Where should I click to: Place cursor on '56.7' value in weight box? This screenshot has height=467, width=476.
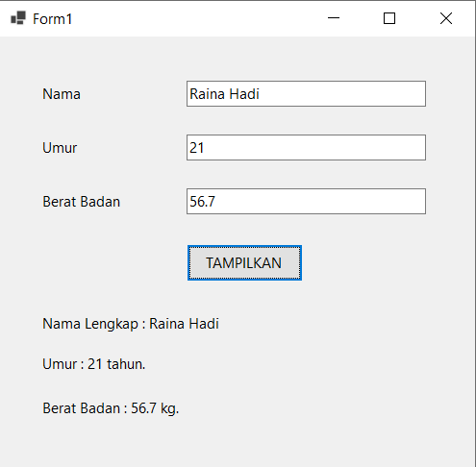click(x=202, y=202)
